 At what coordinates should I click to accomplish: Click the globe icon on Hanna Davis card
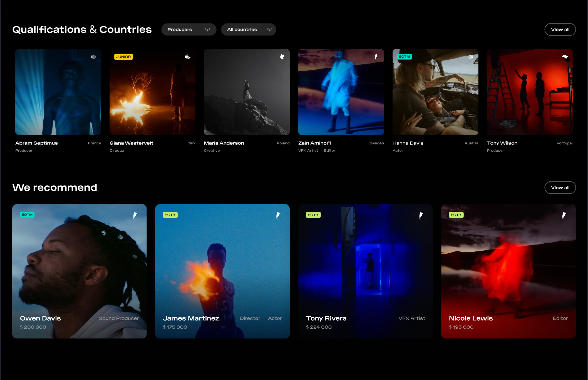point(471,57)
